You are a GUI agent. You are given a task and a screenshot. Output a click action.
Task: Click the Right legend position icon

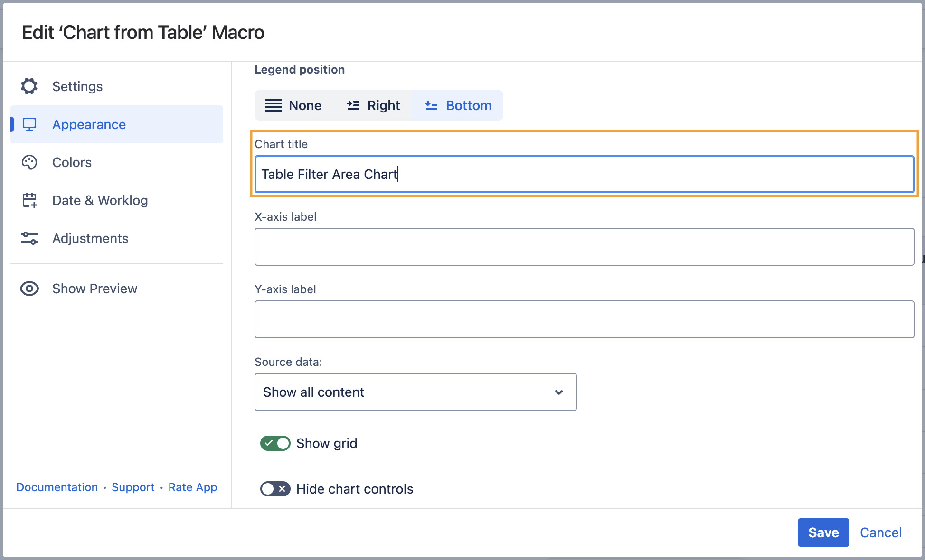[353, 105]
